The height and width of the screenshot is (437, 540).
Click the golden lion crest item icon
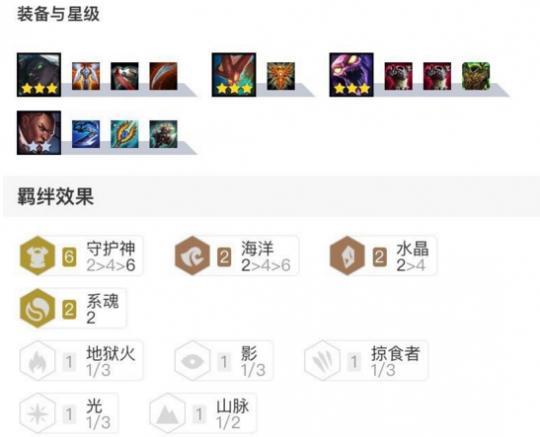(x=281, y=76)
